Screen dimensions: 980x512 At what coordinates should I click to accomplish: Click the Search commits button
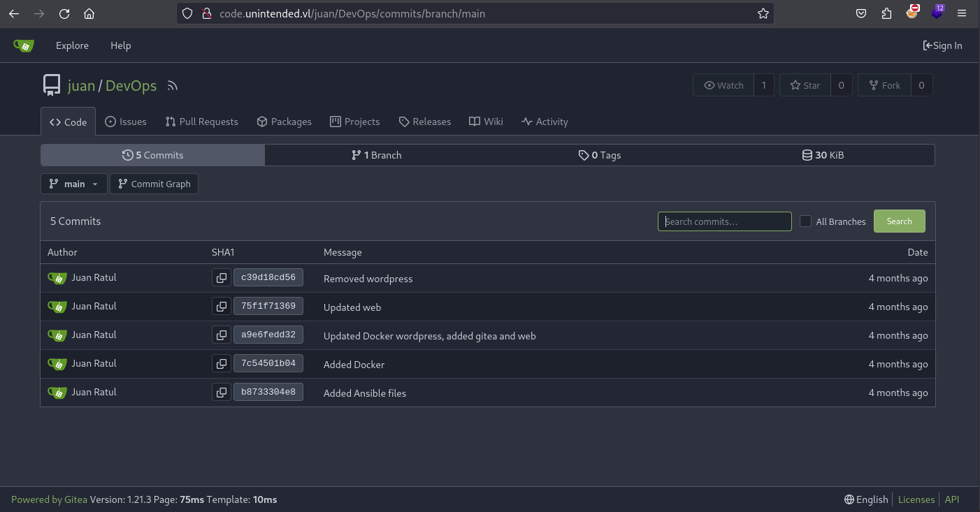[x=899, y=221]
